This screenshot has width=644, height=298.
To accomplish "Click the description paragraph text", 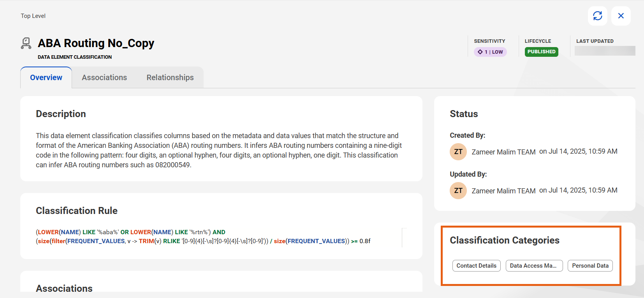I will 219,150.
